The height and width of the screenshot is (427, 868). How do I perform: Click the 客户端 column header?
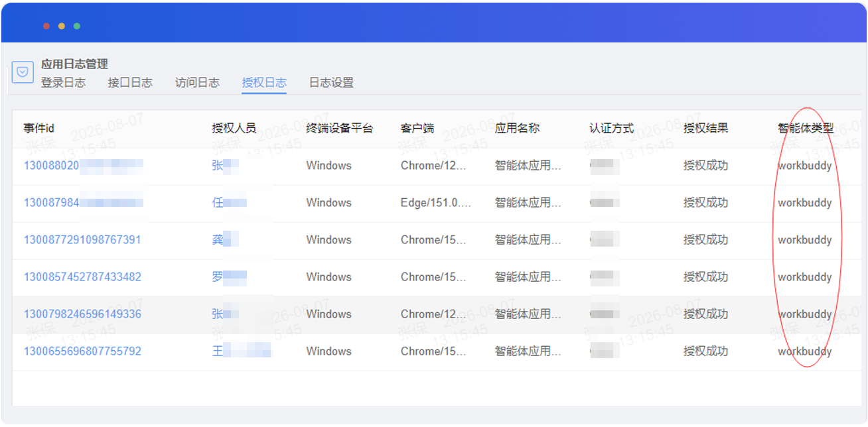tap(417, 129)
